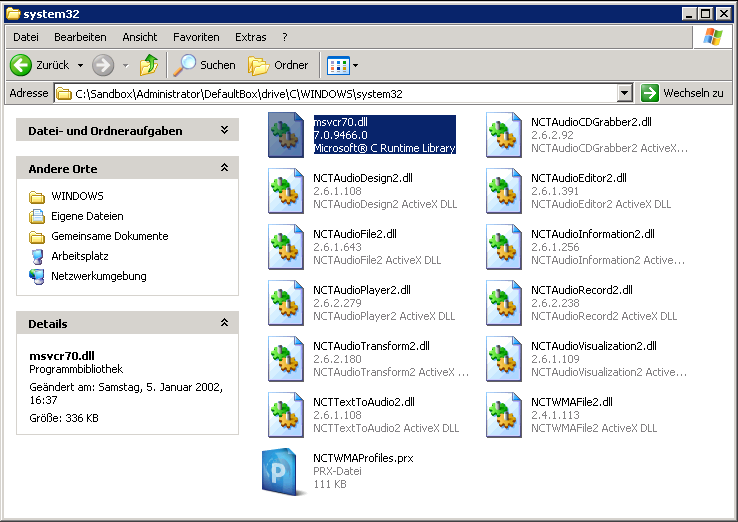Viewport: 738px width, 522px height.
Task: Click the NCTAudioVisualization2.dll file name
Action: 594,346
